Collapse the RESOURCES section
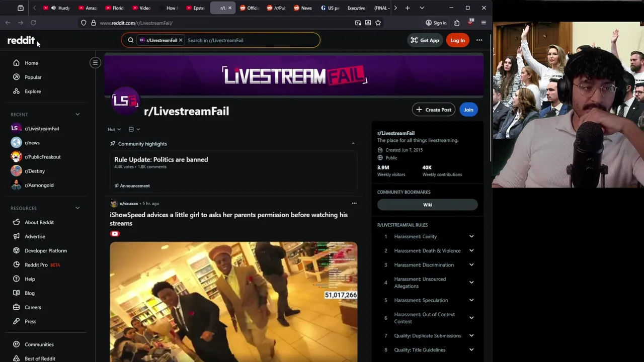This screenshot has width=644, height=362. coord(77,208)
